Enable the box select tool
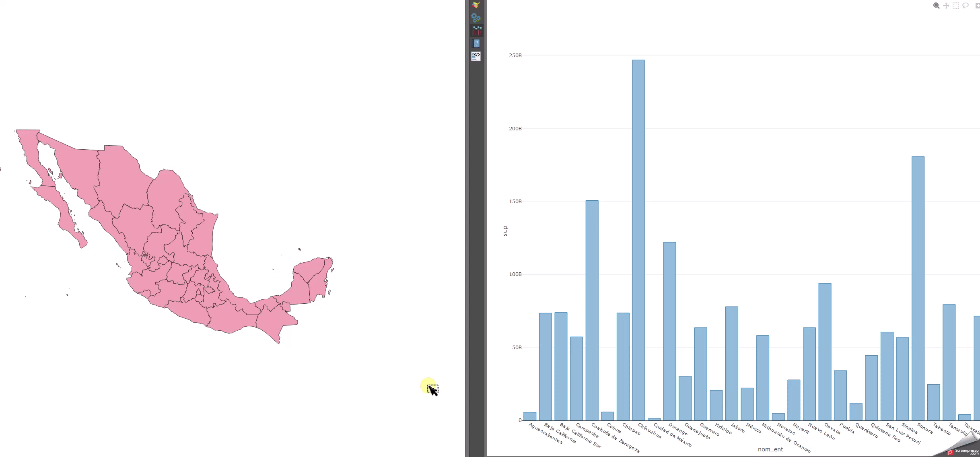Viewport: 980px width, 457px height. tap(956, 5)
